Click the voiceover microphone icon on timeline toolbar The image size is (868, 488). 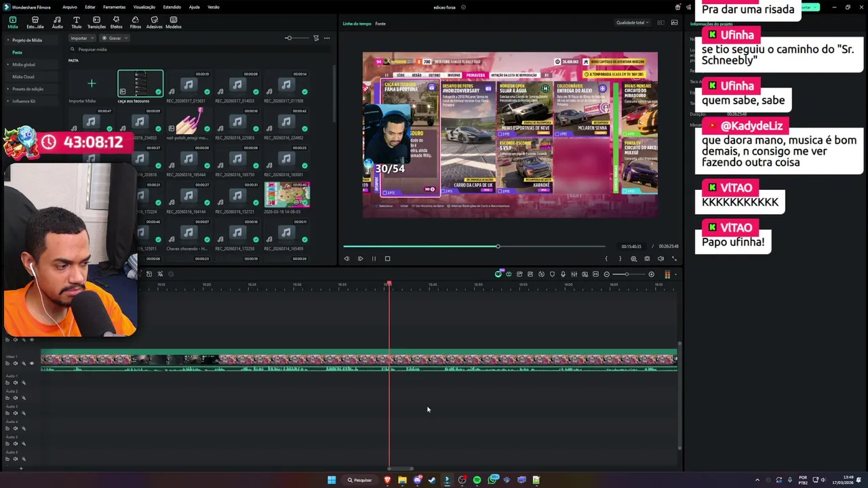563,274
